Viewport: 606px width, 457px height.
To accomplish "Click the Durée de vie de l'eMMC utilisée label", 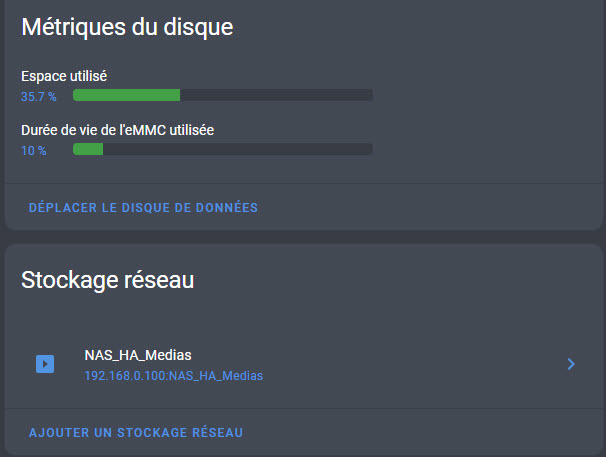I will pyautogui.click(x=117, y=130).
